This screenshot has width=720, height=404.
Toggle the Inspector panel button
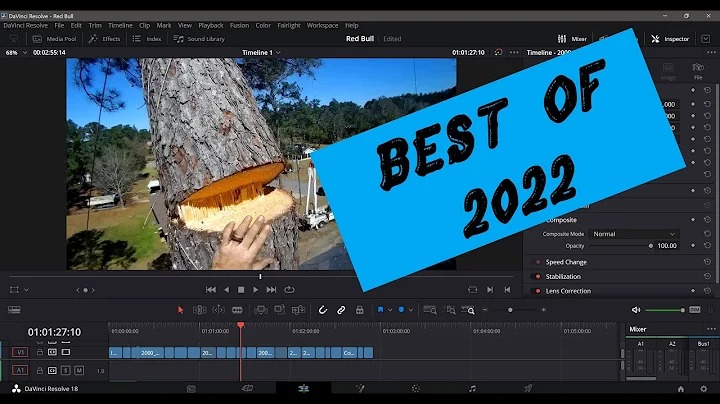coord(670,39)
